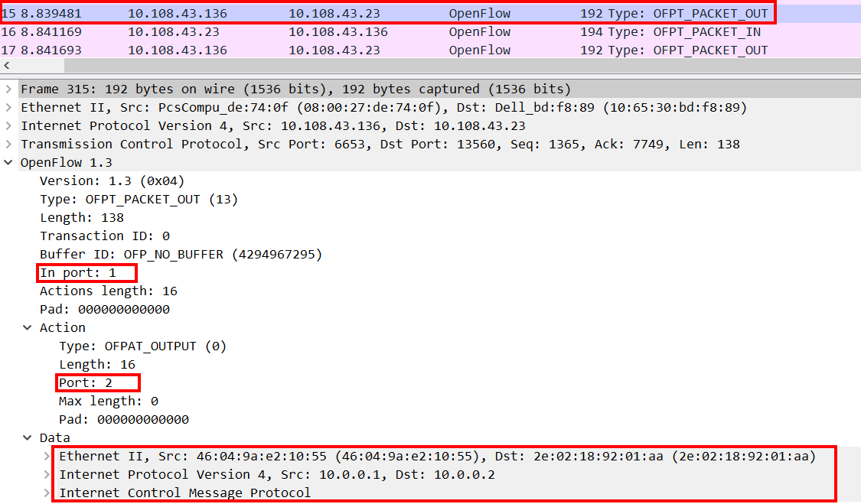Collapse the OpenFlow 1.3 section
Image resolution: width=861 pixels, height=504 pixels.
8,162
